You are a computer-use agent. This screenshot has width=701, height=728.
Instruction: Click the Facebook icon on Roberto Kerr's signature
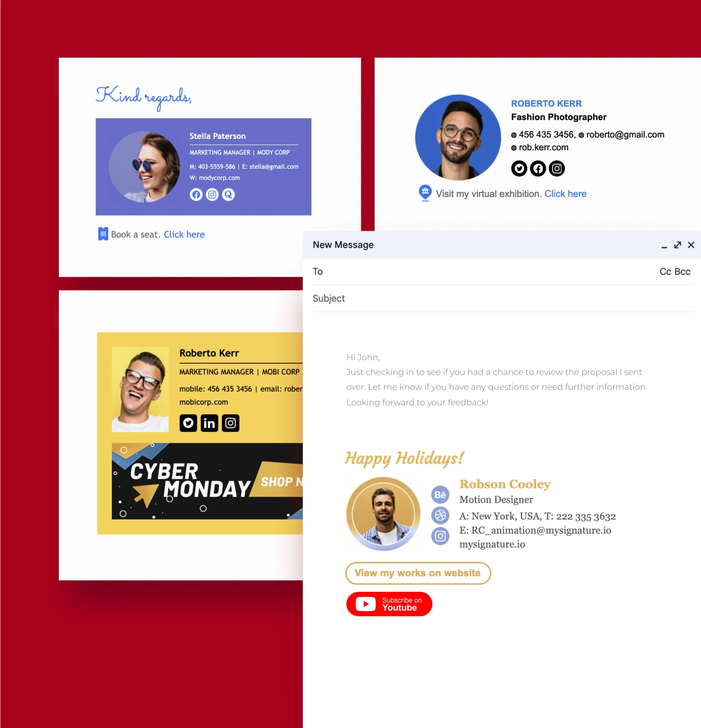538,168
